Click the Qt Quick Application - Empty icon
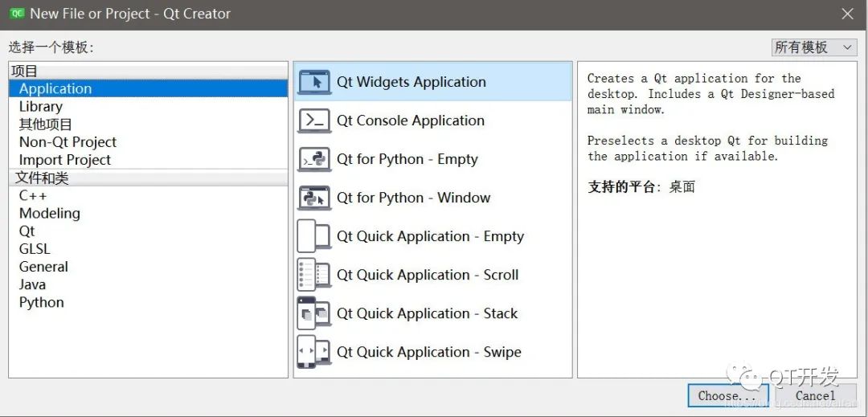 [314, 236]
